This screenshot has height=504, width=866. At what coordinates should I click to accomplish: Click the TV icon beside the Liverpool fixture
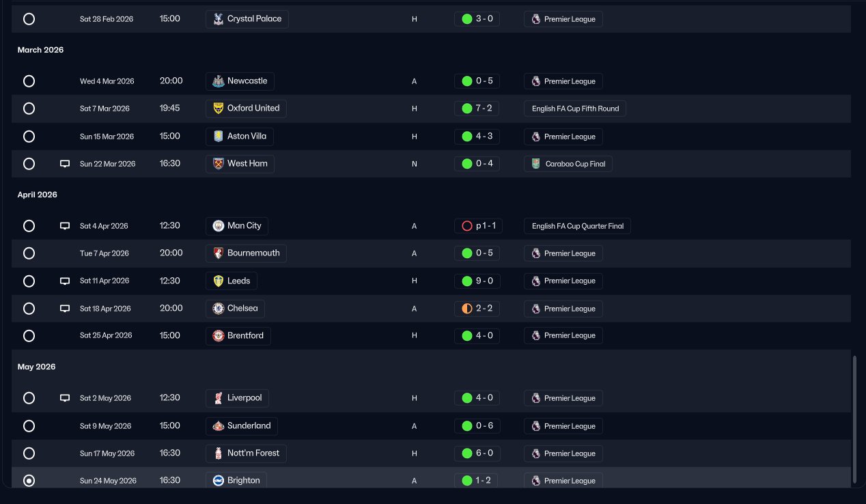pyautogui.click(x=65, y=398)
